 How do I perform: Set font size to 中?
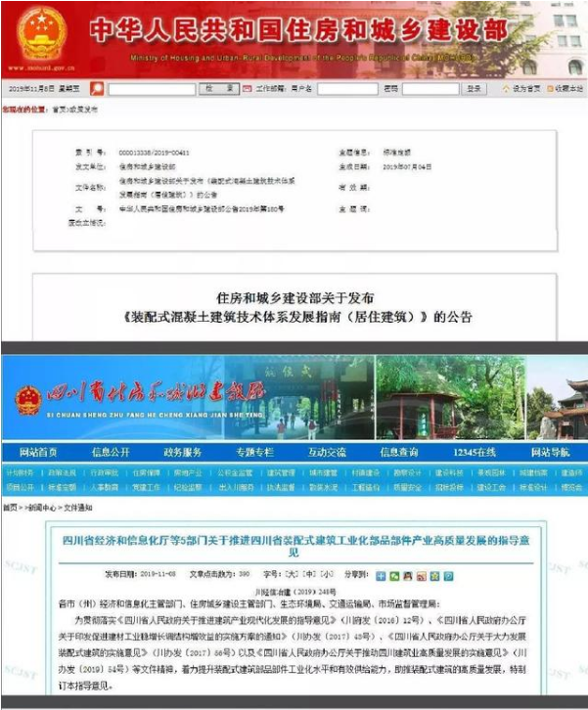[x=310, y=574]
